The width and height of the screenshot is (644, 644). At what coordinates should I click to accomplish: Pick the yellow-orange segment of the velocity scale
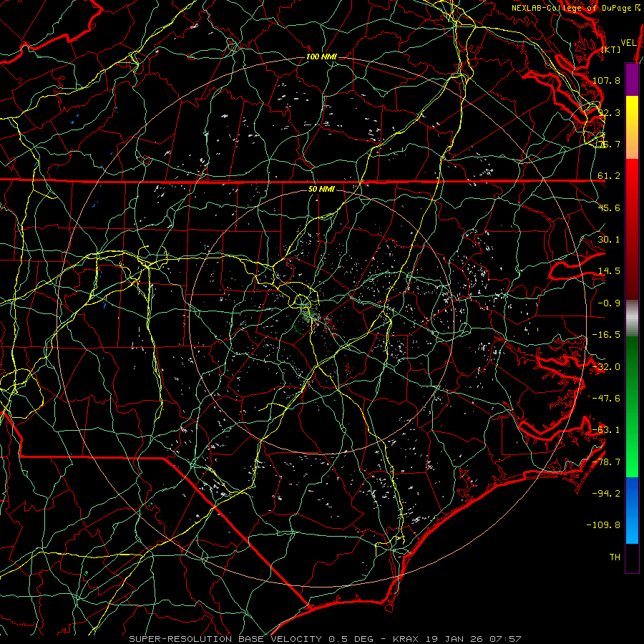click(632, 127)
